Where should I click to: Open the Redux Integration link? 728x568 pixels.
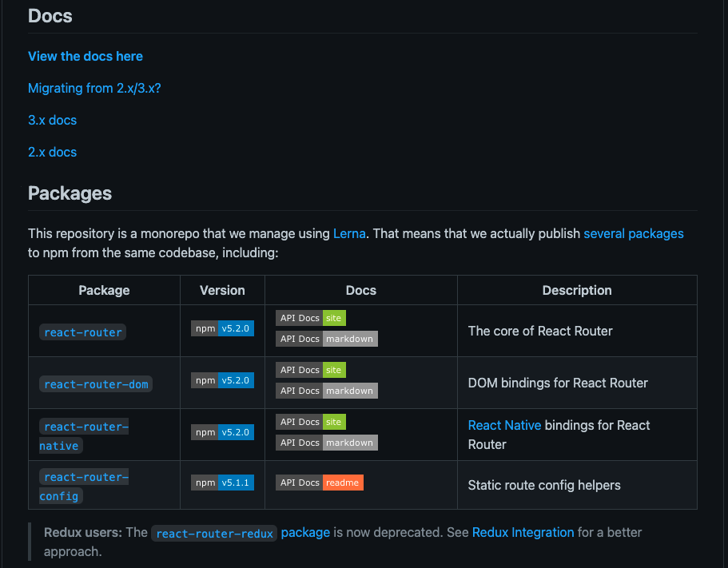point(523,532)
